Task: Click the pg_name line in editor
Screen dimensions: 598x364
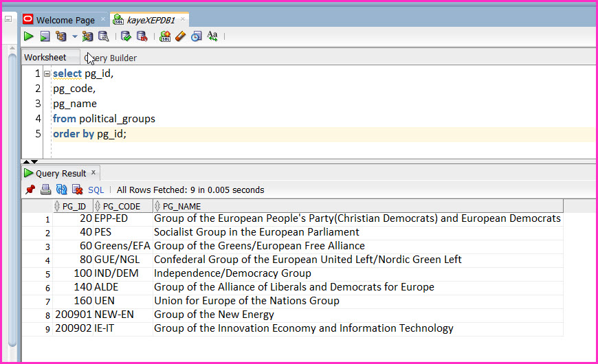Action: click(75, 104)
